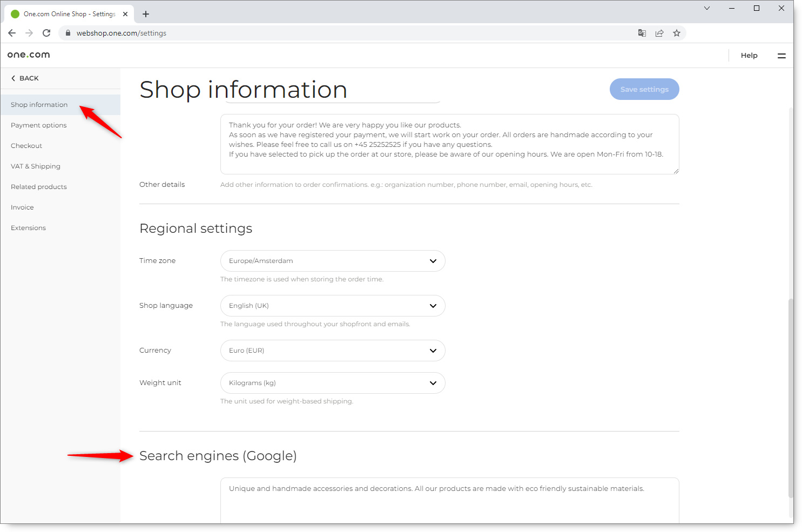Open the translate page icon
The width and height of the screenshot is (802, 532).
642,33
